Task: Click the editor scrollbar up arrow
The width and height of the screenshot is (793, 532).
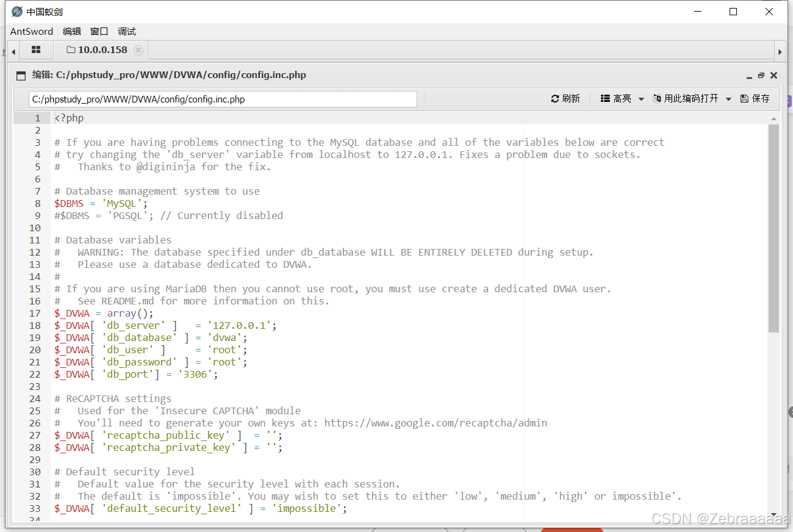Action: pos(773,119)
